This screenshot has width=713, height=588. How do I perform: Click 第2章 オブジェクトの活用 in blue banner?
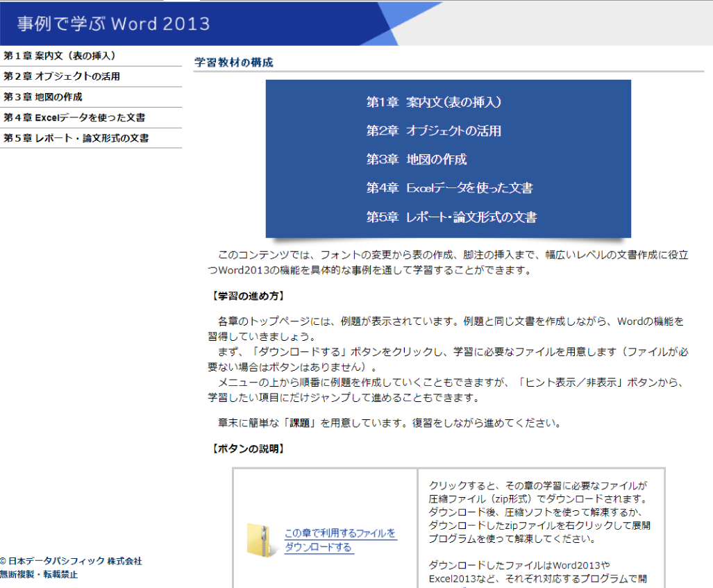click(x=434, y=131)
